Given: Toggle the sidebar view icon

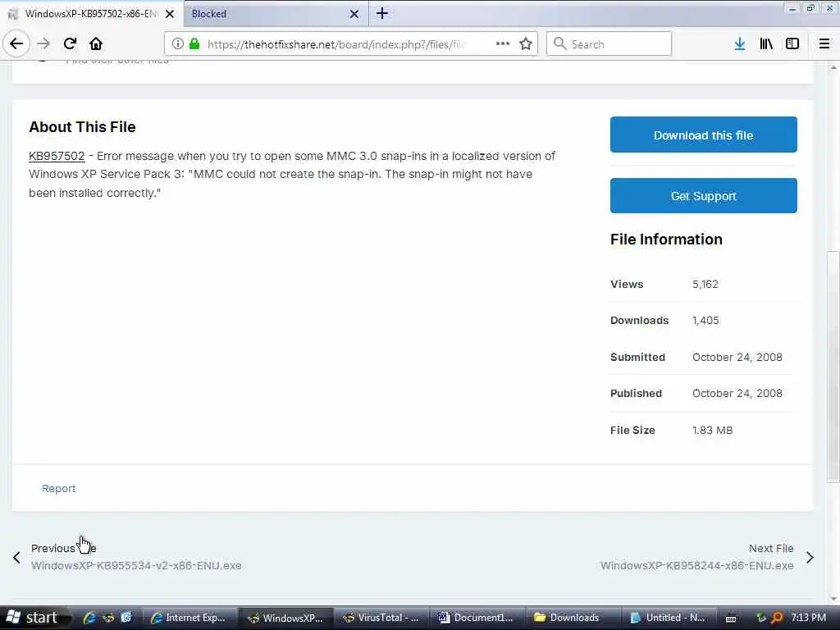Looking at the screenshot, I should tap(792, 44).
